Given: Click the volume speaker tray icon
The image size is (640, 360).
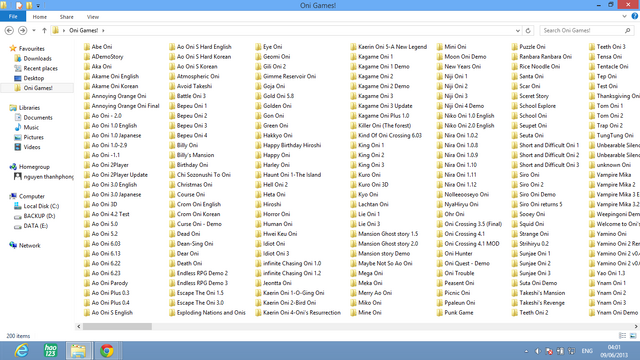Looking at the screenshot, I should tap(538, 351).
